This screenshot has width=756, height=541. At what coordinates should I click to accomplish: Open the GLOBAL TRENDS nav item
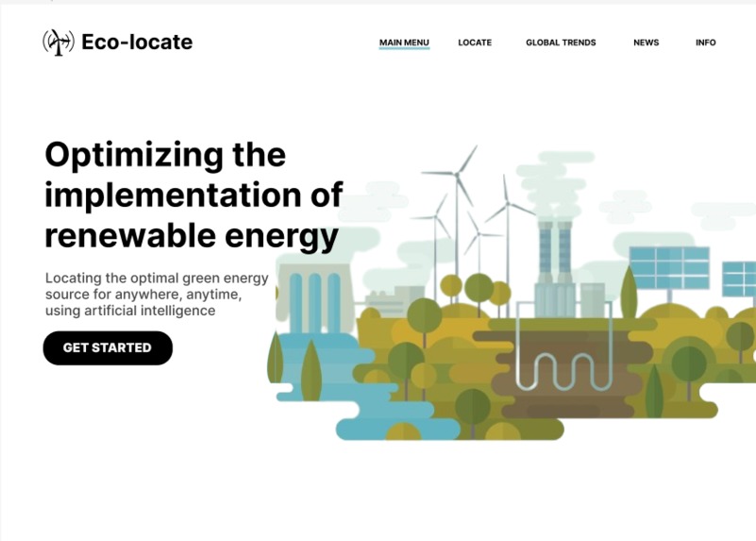coord(561,42)
